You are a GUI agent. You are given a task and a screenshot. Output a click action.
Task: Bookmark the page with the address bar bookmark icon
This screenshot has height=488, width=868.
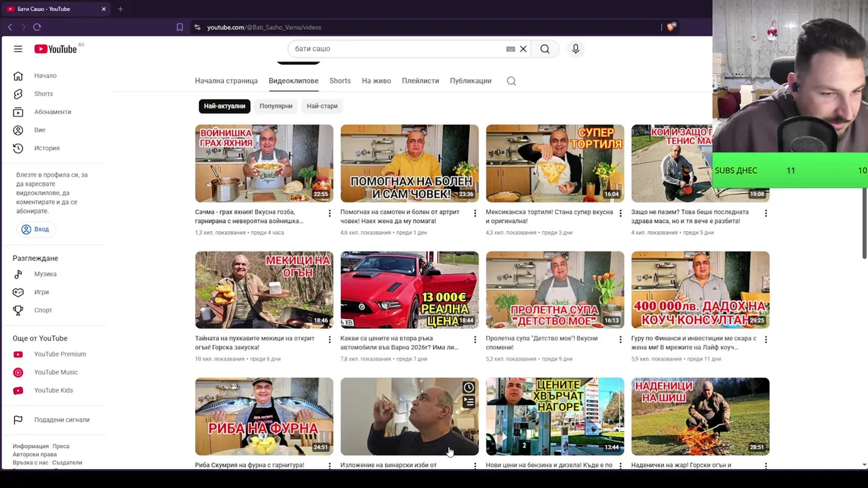[180, 27]
